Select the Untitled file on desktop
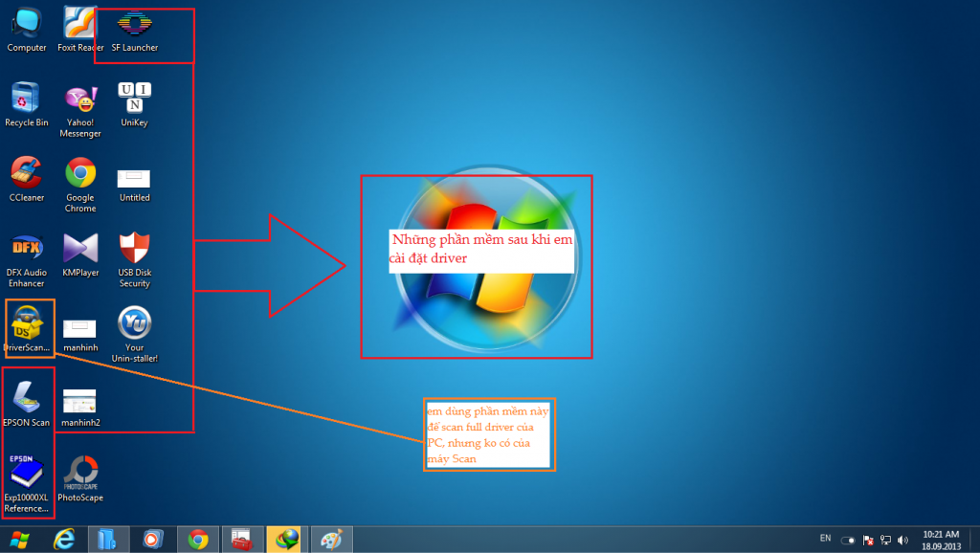 tap(134, 185)
